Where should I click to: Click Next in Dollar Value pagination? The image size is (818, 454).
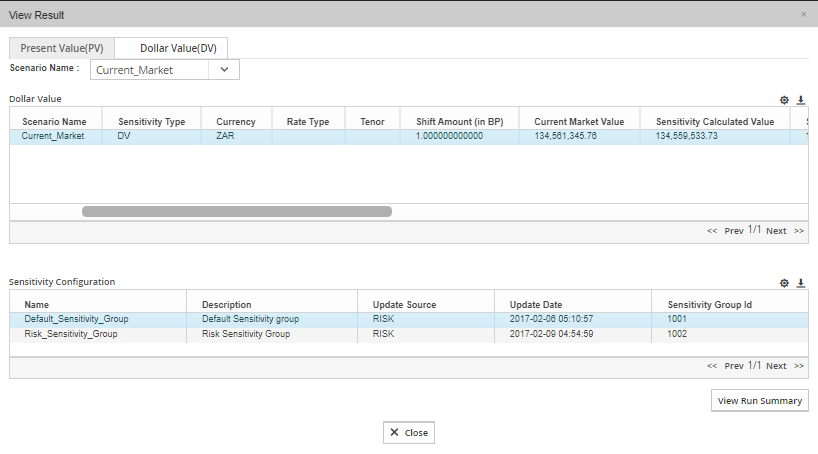point(776,231)
